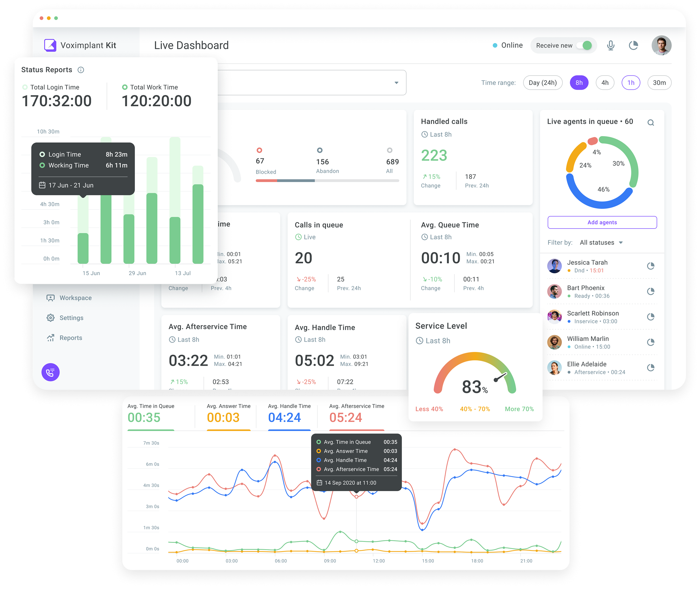Click the microphone icon in header
The height and width of the screenshot is (589, 700).
[x=610, y=45]
